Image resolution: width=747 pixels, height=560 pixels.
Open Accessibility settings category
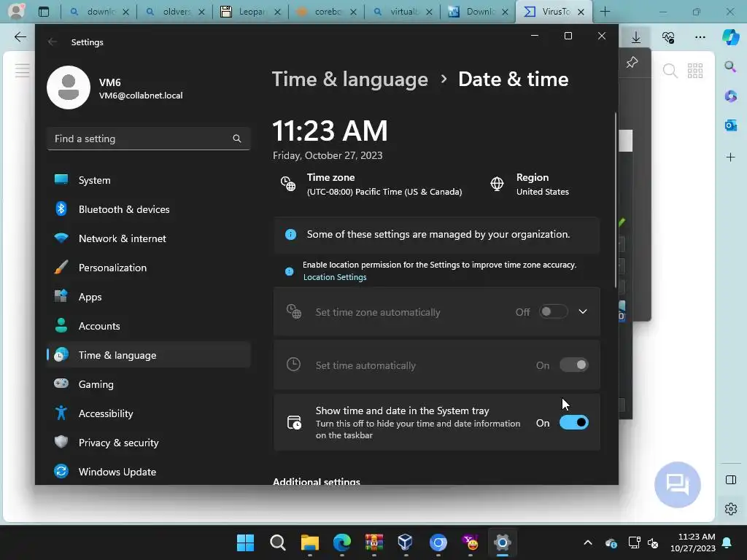coord(149,413)
